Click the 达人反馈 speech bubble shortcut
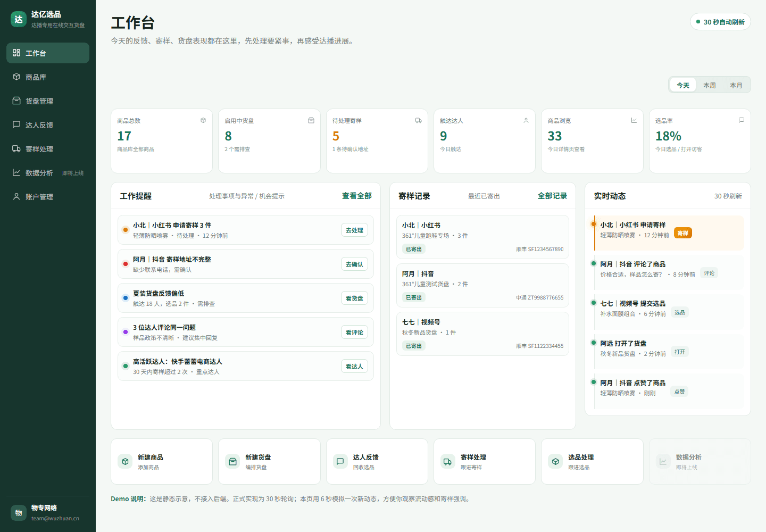The height and width of the screenshot is (532, 766). pos(340,462)
